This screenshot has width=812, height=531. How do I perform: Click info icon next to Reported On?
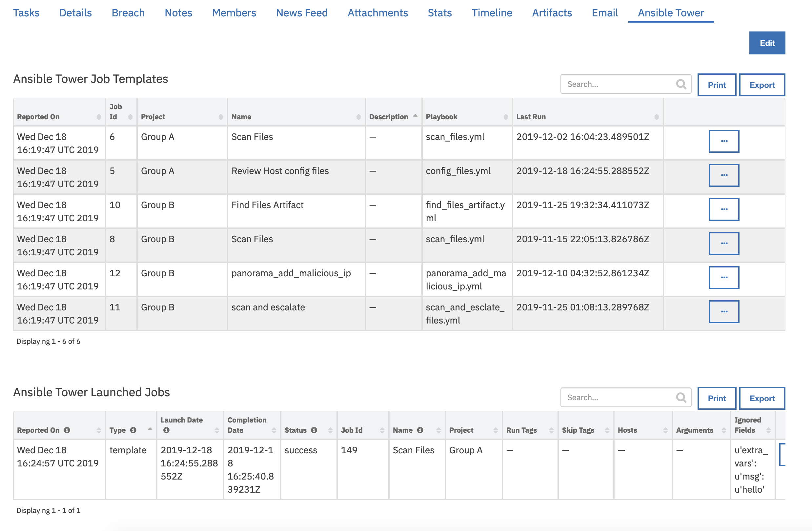click(x=67, y=430)
